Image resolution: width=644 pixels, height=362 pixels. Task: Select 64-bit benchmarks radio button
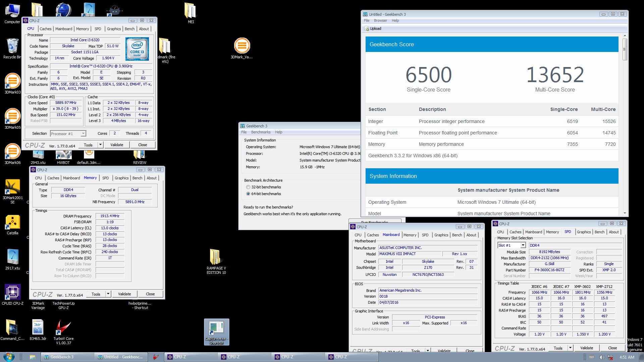[x=248, y=194]
